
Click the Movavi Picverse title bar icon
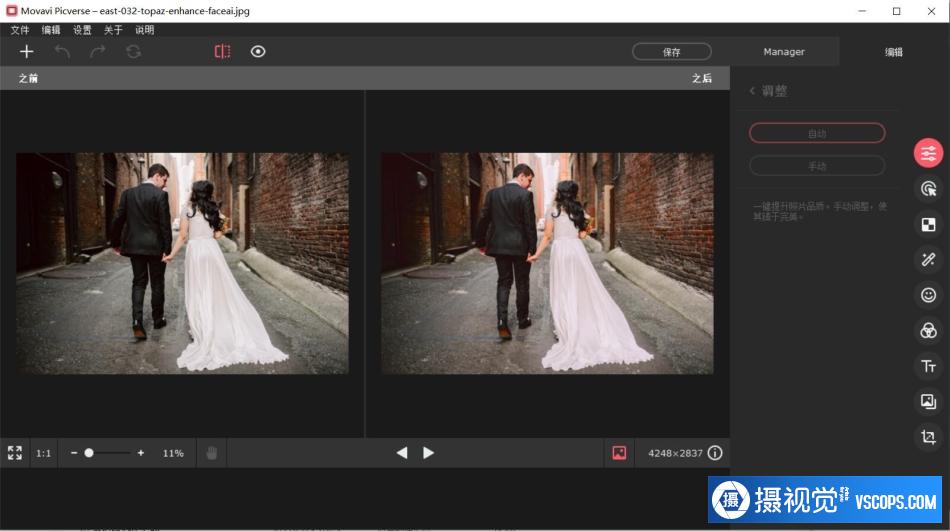[x=12, y=10]
